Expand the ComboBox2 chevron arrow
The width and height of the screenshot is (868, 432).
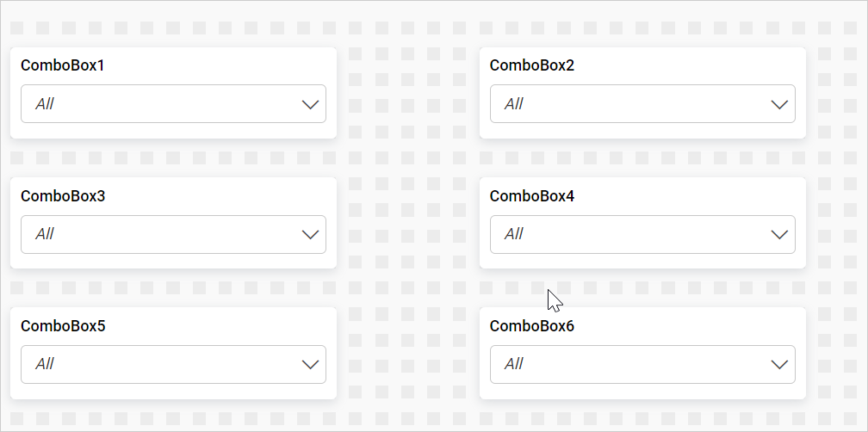[x=779, y=104]
